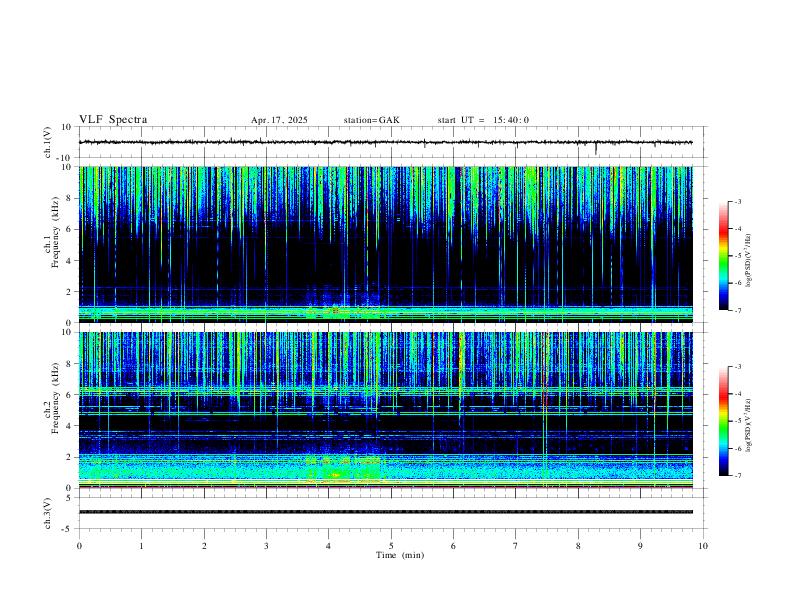Click the ch.1 spectrogram panel
This screenshot has width=792, height=612.
coord(385,244)
